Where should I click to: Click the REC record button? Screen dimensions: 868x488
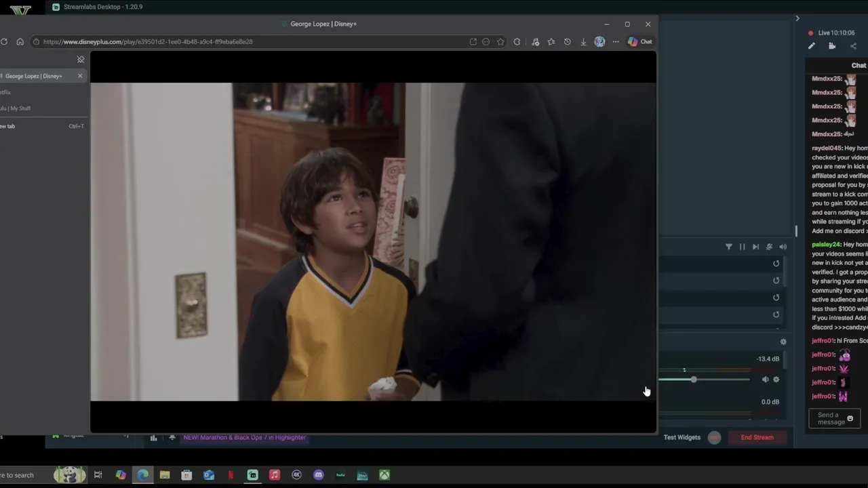click(x=714, y=437)
